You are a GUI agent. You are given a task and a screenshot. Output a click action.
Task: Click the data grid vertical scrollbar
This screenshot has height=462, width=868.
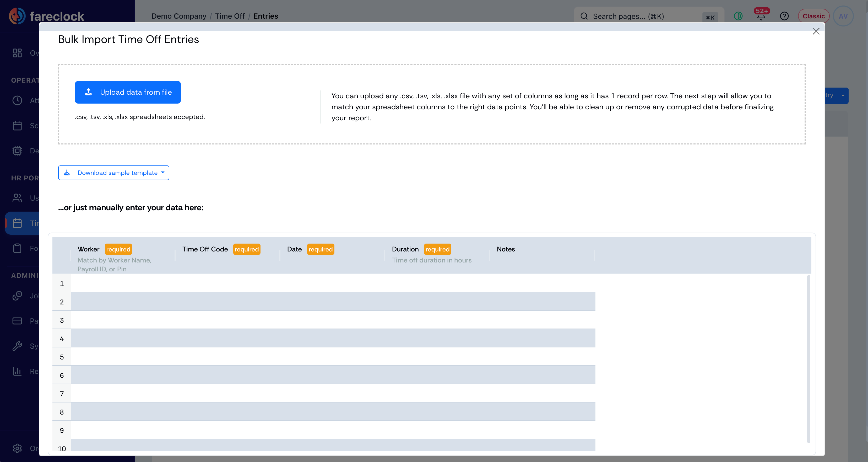(808, 359)
